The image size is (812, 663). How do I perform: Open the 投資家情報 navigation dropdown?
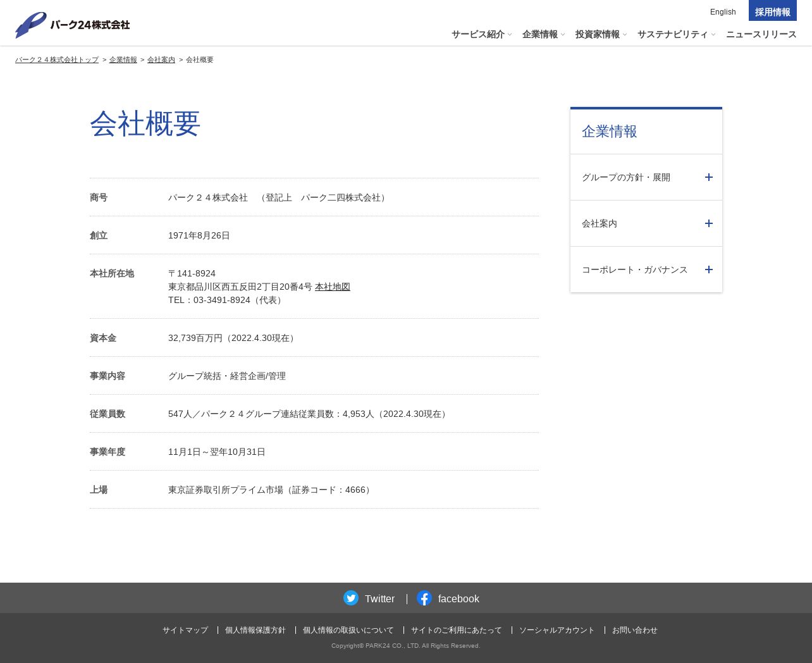tap(601, 34)
